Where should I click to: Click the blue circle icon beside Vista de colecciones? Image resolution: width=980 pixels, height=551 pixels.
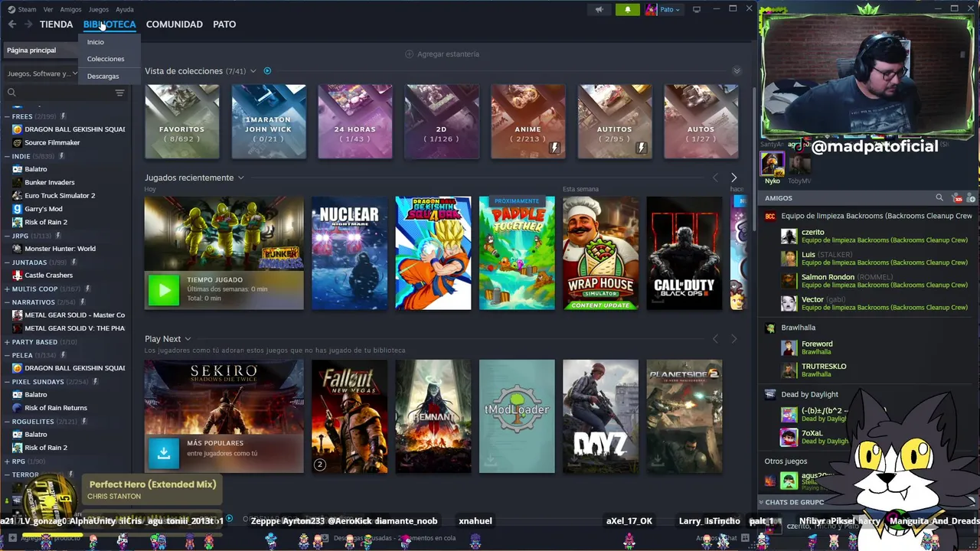point(267,71)
